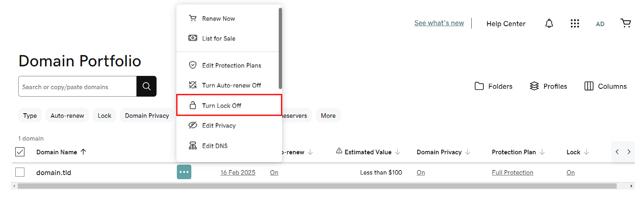Open the Domain Privacy filter
Screen dimensions: 644x197
(x=147, y=116)
